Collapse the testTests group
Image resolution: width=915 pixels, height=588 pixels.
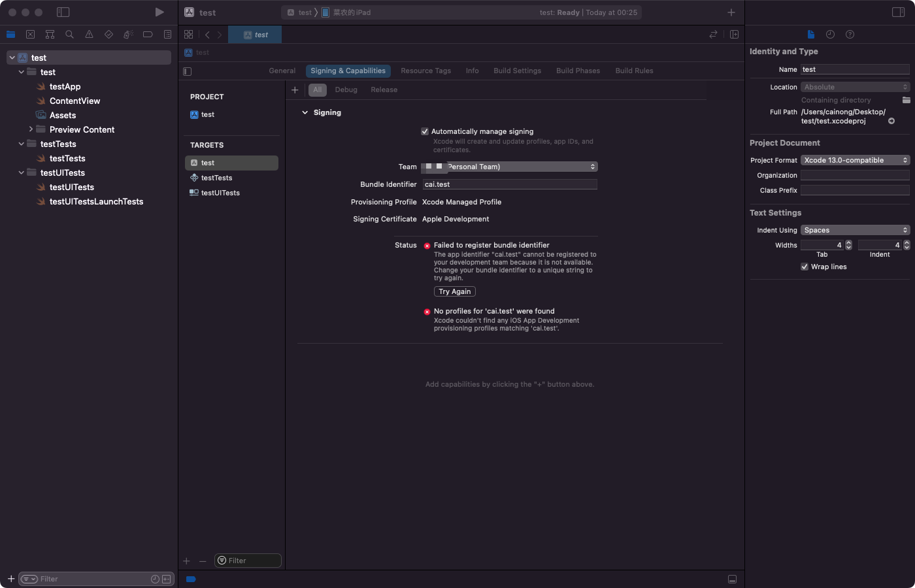pyautogui.click(x=21, y=144)
